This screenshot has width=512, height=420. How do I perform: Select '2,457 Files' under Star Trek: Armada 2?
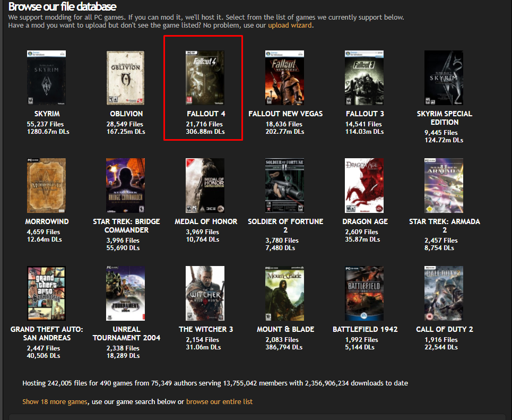tap(441, 241)
